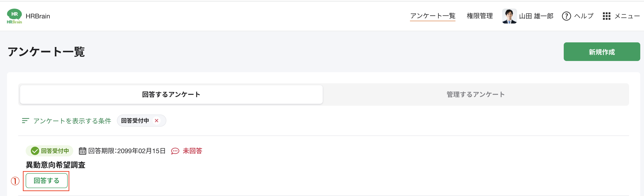644x196 pixels.
Task: Open the help question mark icon
Action: [566, 16]
